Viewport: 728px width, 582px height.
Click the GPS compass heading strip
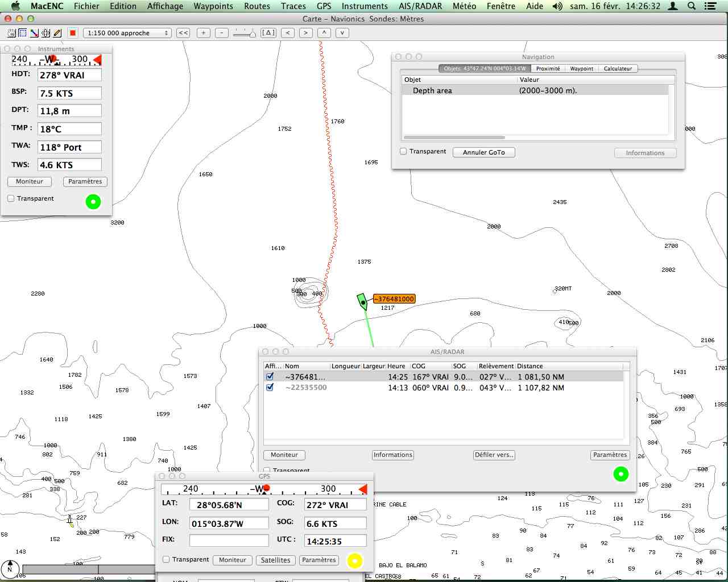point(264,489)
